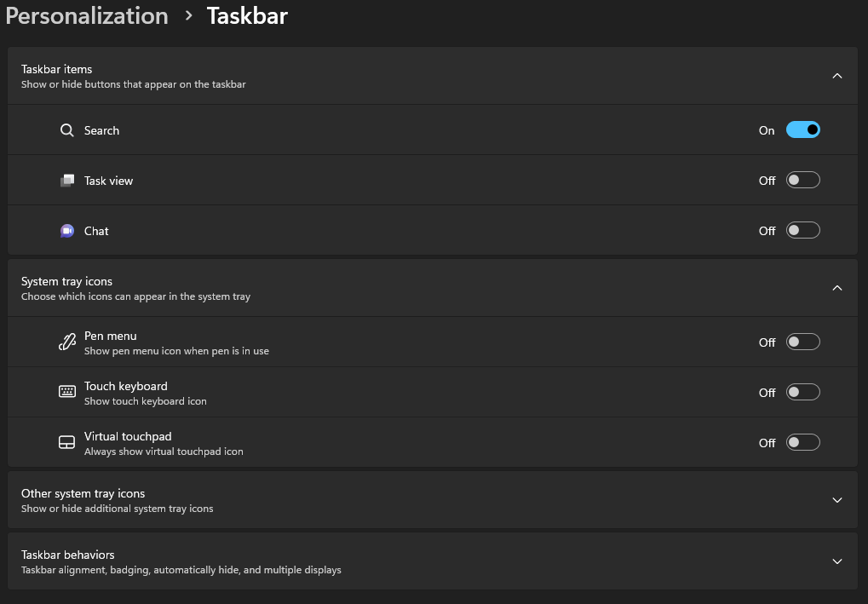Collapse the System tray icons chevron
The image size is (868, 604).
[836, 288]
